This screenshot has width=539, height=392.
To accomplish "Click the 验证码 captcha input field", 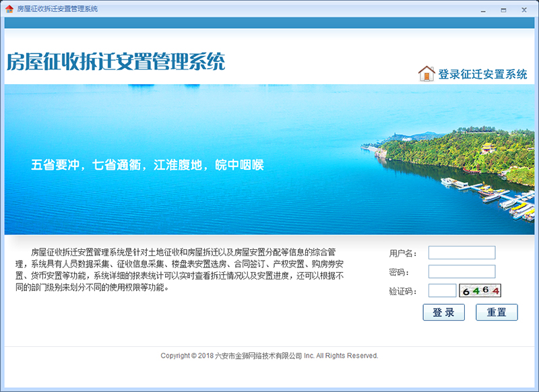I will tap(443, 290).
